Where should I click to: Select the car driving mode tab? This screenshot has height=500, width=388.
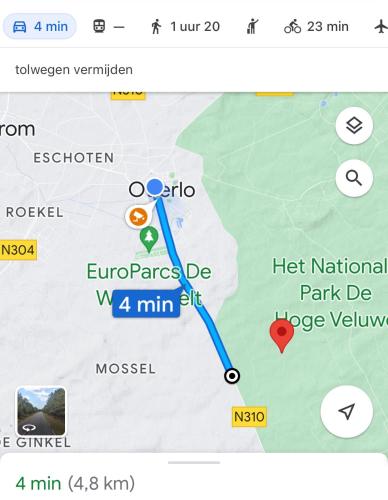click(40, 26)
